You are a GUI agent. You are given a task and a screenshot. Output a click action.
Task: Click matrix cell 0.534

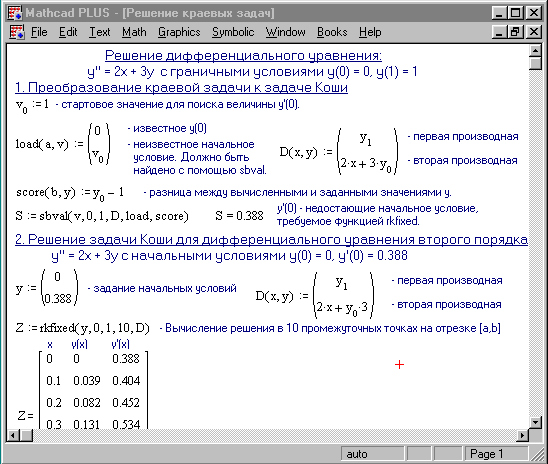[x=126, y=424]
